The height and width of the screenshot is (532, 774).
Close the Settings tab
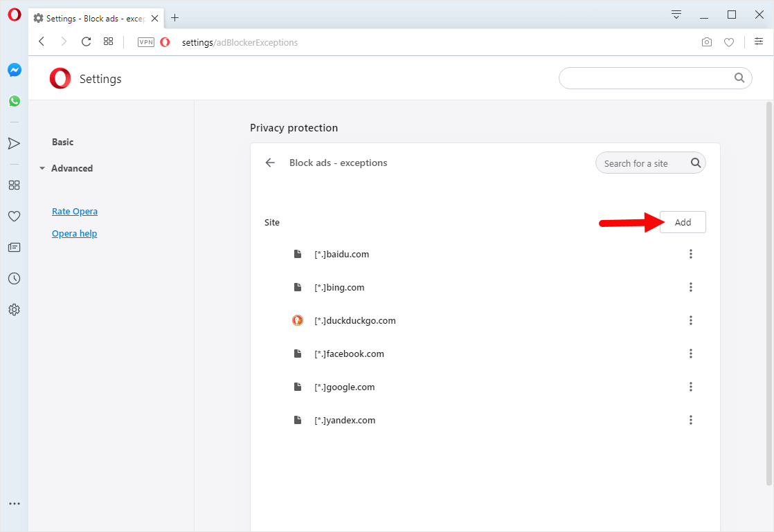click(x=154, y=18)
